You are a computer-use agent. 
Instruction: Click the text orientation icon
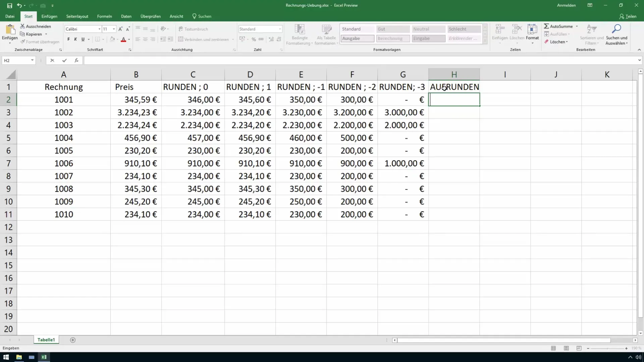pos(163,29)
